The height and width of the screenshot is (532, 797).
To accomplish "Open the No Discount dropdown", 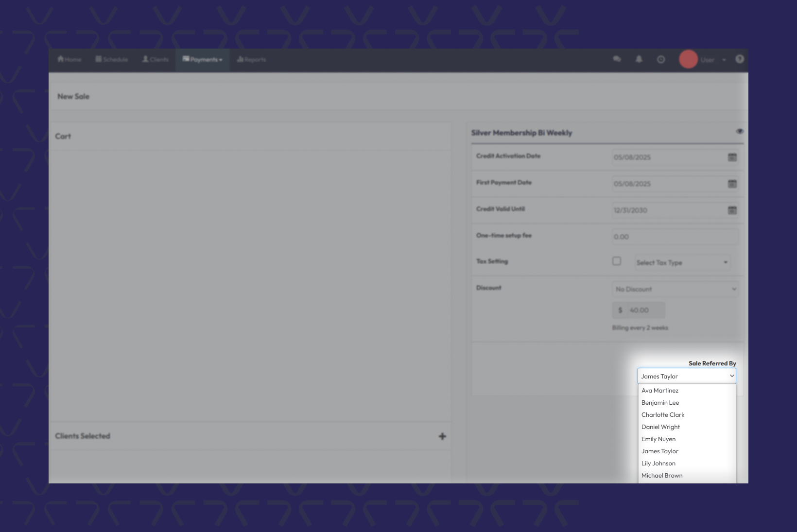I will 675,289.
